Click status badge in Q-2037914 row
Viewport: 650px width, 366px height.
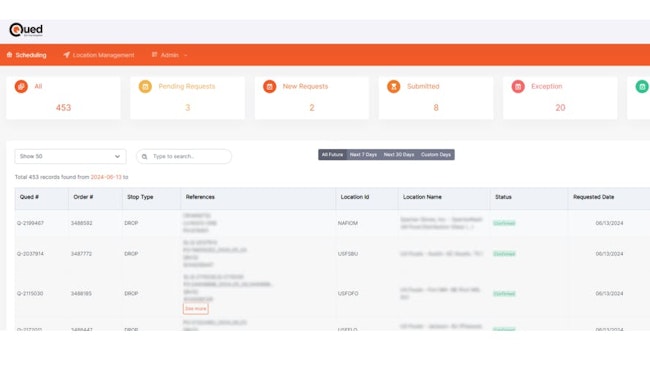point(504,254)
